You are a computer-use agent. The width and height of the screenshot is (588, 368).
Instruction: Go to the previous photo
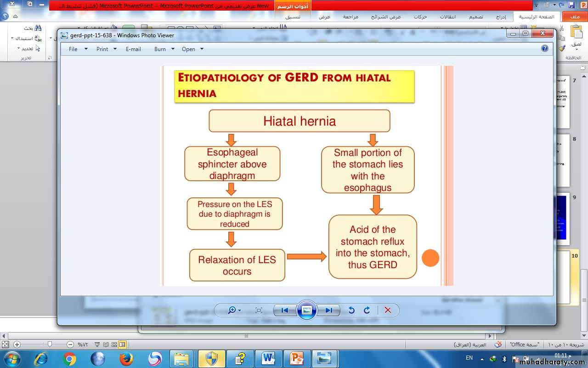click(285, 310)
